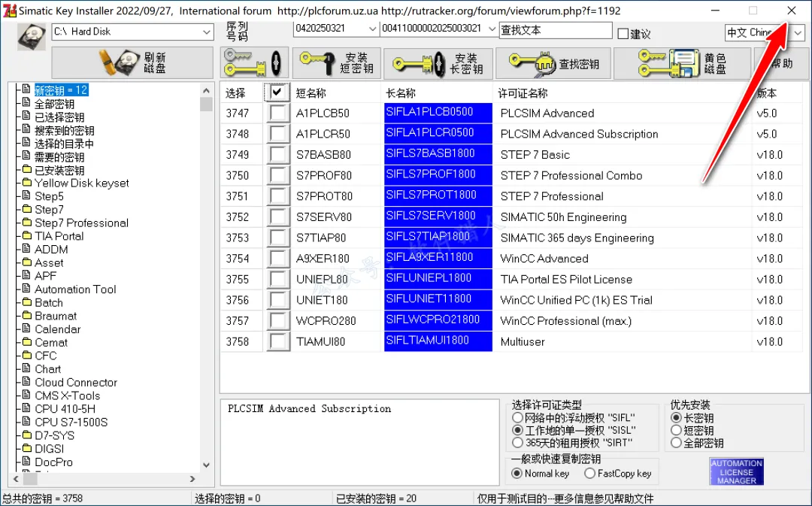The height and width of the screenshot is (506, 812).
Task: Open the 00411000002025003021 serial dropdown
Action: 492,29
